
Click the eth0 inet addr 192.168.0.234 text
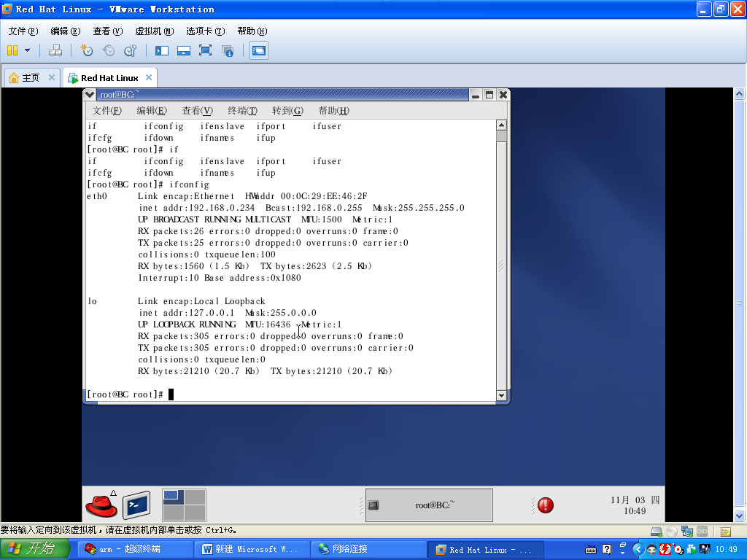pyautogui.click(x=197, y=208)
